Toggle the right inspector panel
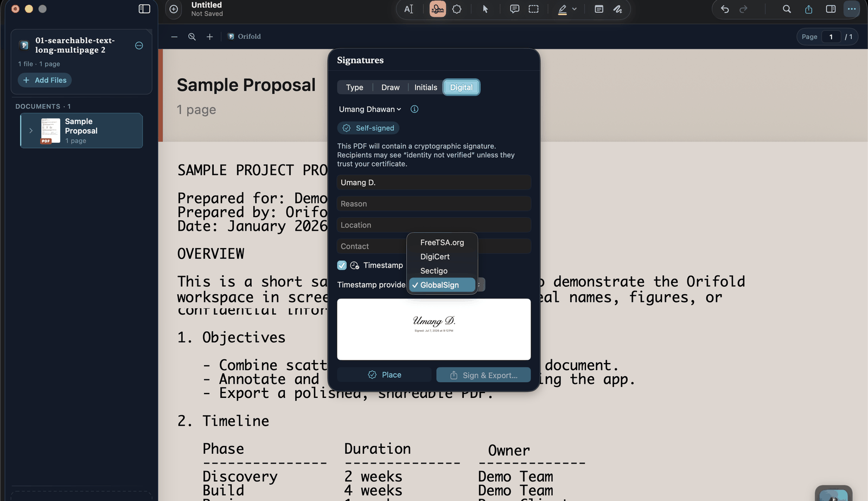Image resolution: width=868 pixels, height=501 pixels. (831, 9)
